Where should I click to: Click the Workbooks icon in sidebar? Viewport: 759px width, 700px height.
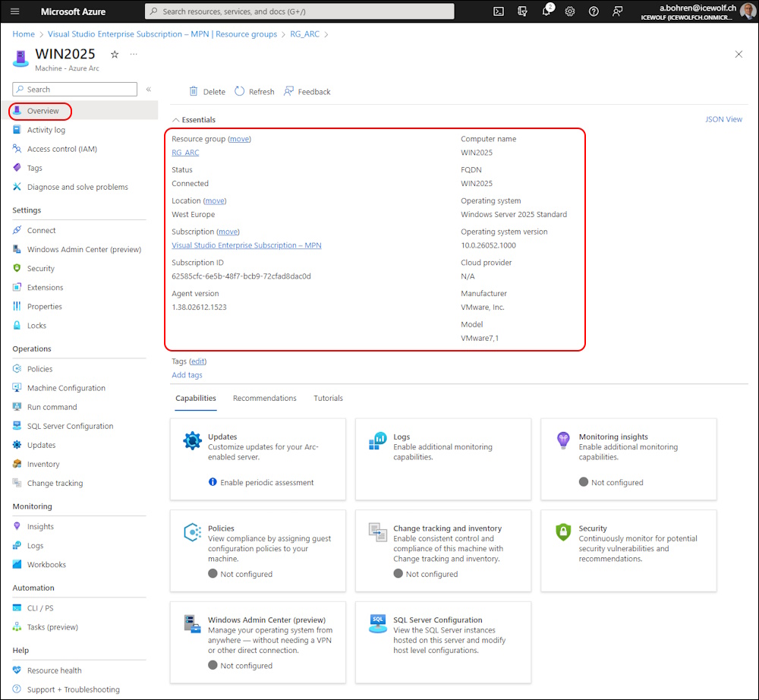(x=17, y=564)
